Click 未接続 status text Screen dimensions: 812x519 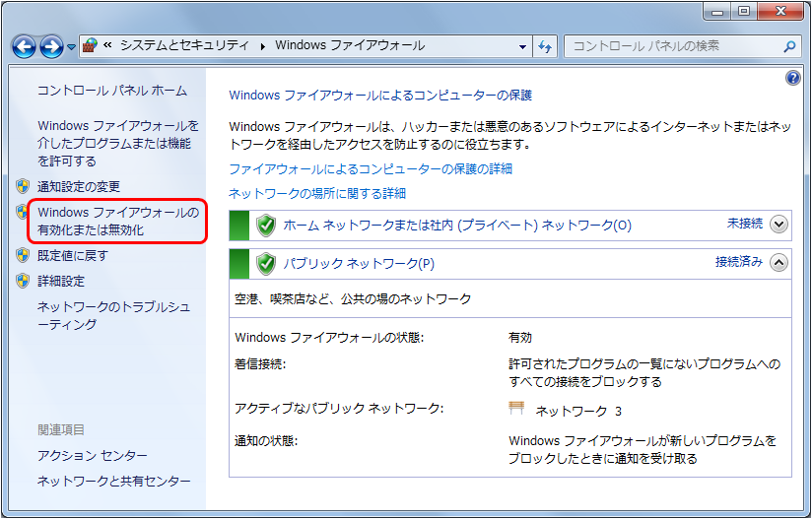(745, 224)
